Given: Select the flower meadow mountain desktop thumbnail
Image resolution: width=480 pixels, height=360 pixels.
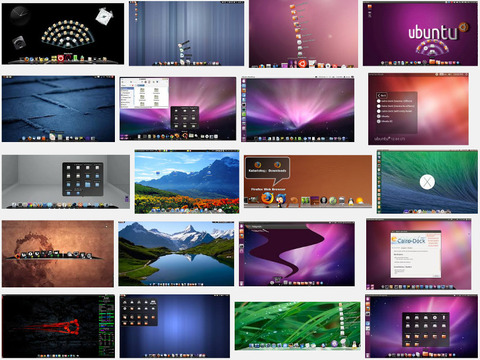Looking at the screenshot, I should (187, 182).
